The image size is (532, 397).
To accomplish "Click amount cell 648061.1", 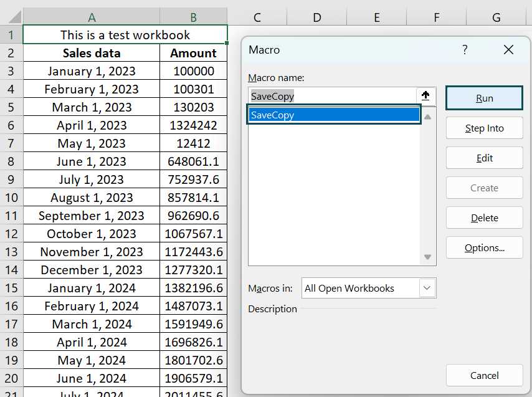I will click(193, 161).
